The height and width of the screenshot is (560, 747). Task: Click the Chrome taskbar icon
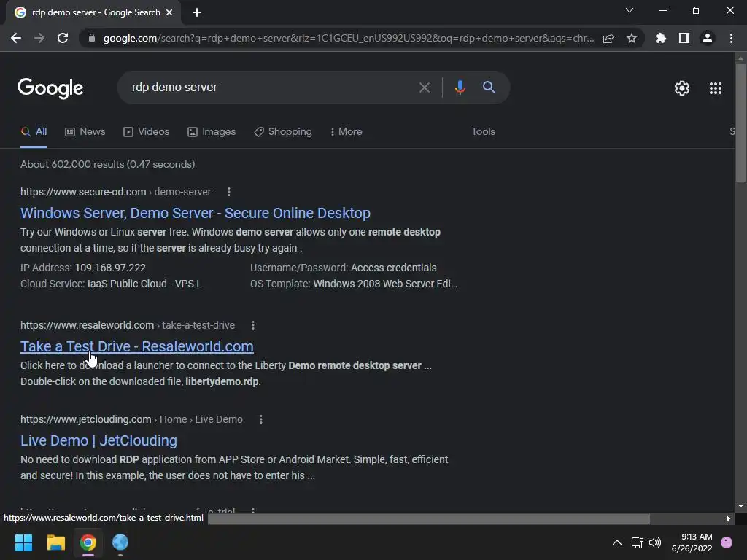point(88,542)
